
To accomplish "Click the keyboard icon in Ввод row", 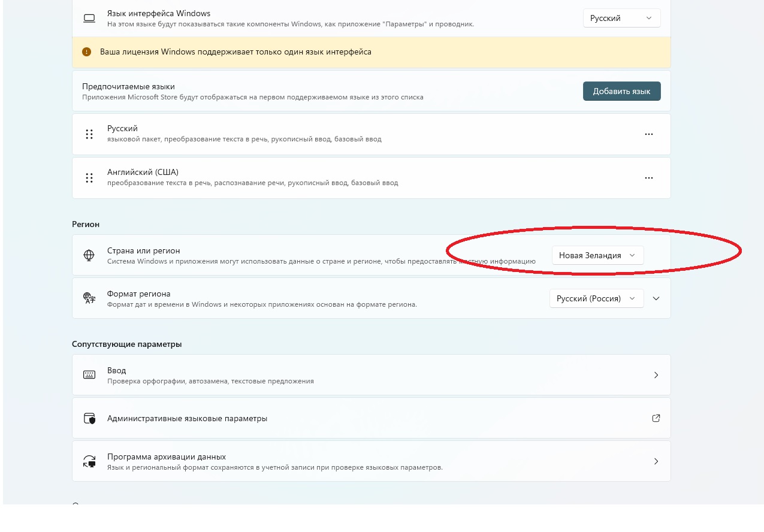I will [89, 375].
